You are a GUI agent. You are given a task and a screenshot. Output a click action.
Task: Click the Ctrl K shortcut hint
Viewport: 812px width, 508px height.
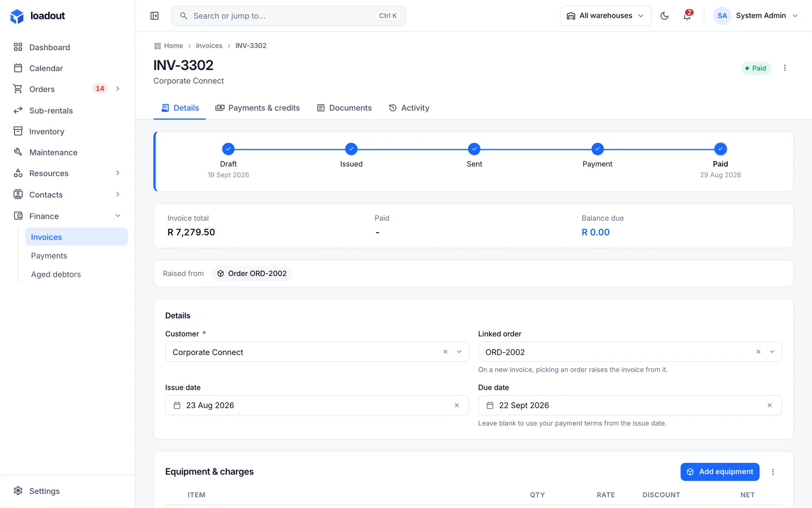[388, 16]
